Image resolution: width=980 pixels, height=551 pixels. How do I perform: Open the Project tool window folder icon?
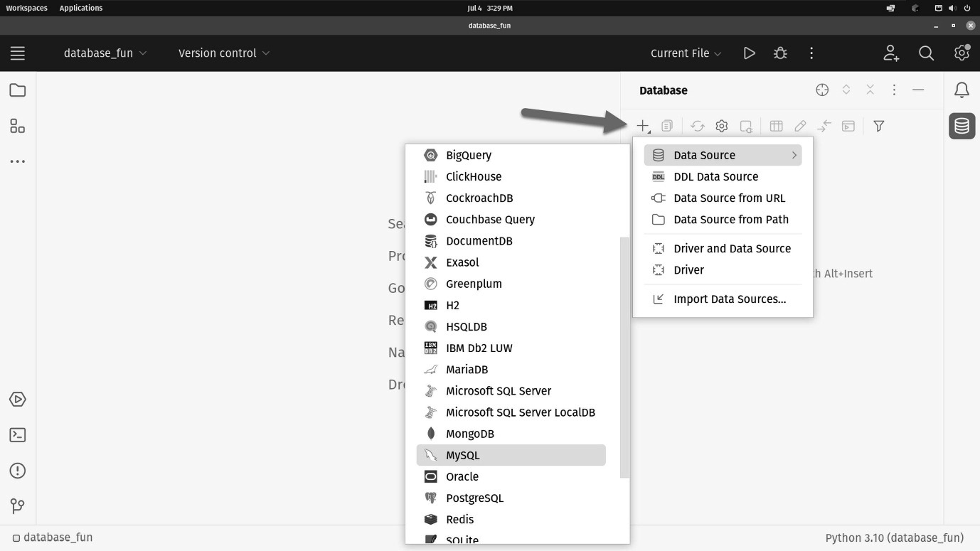pos(18,90)
